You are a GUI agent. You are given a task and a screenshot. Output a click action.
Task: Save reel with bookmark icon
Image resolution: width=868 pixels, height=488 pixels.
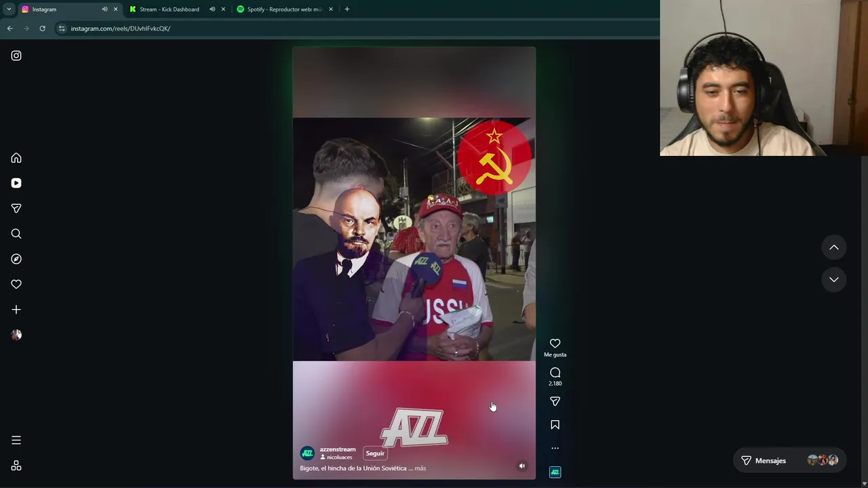[555, 425]
